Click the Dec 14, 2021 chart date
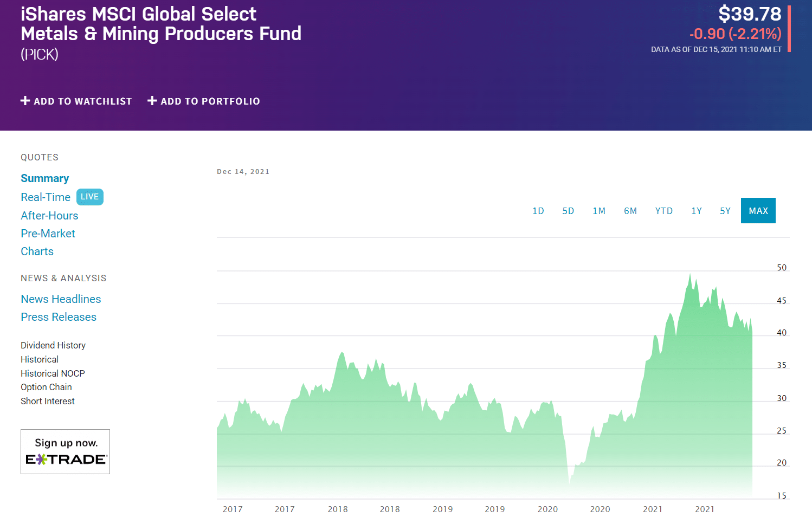This screenshot has width=812, height=530. click(243, 172)
